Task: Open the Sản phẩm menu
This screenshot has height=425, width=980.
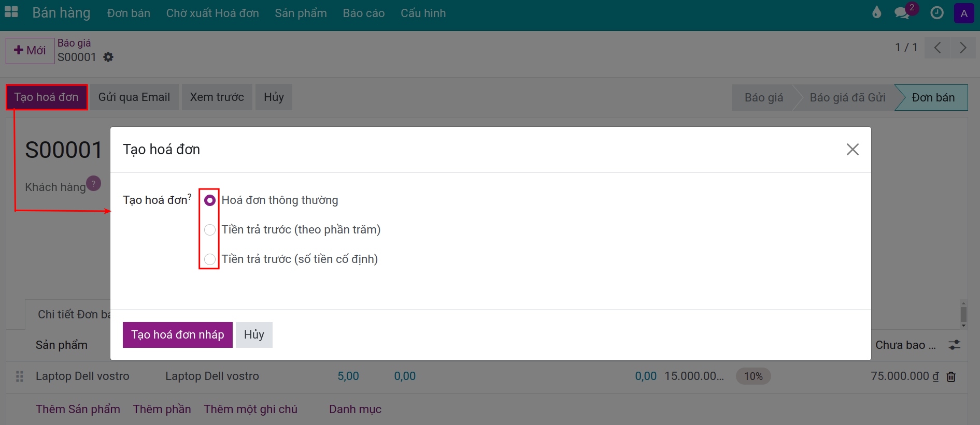Action: 301,13
